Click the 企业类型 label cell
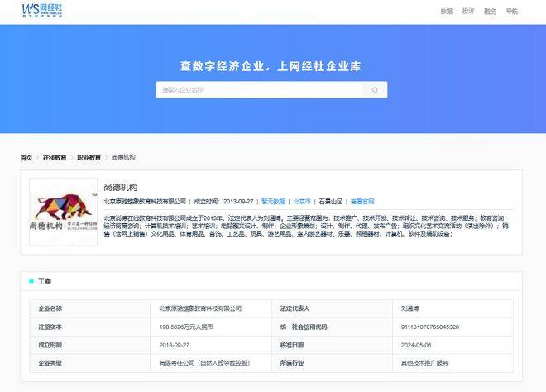546x392 pixels. point(90,363)
